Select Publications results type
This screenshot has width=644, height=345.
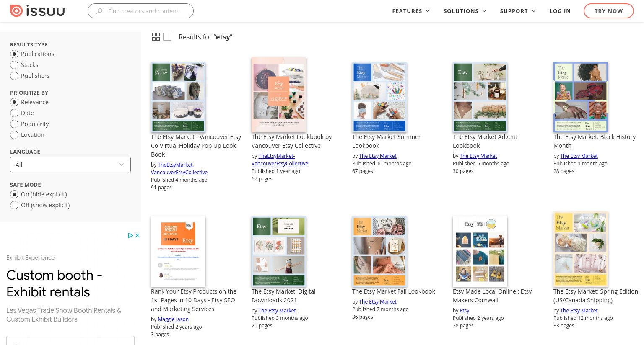pos(14,54)
